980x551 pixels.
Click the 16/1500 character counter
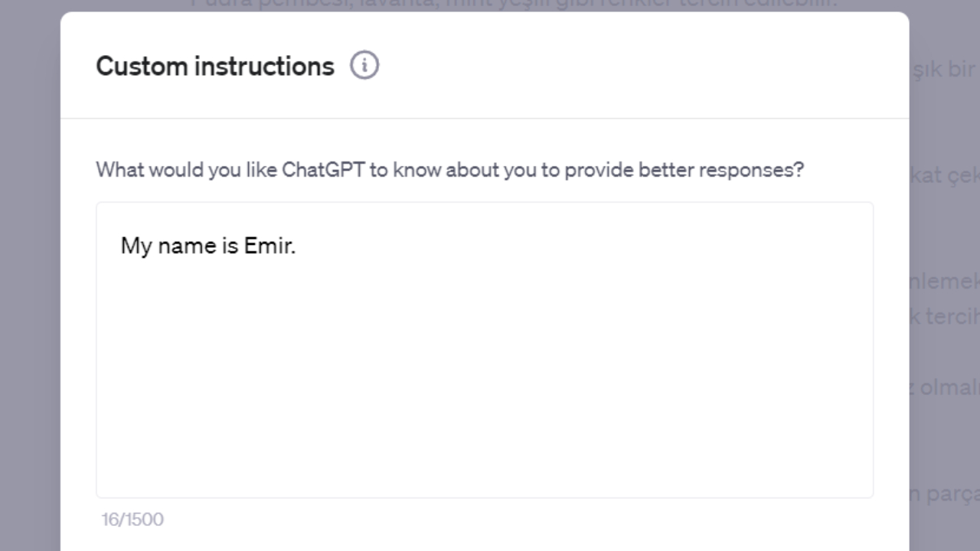tap(132, 520)
